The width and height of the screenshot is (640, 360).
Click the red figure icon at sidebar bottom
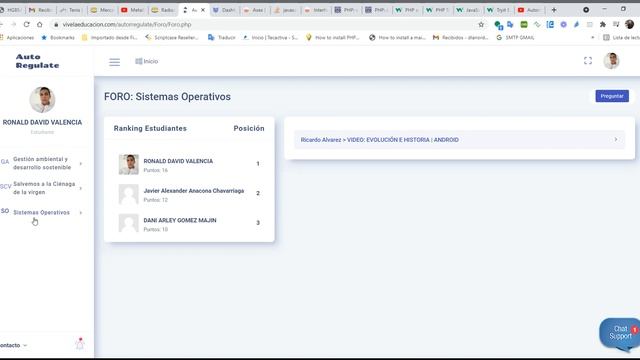click(80, 343)
